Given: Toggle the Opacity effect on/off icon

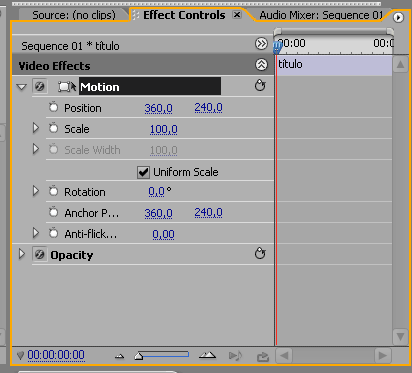Looking at the screenshot, I should coord(40,255).
